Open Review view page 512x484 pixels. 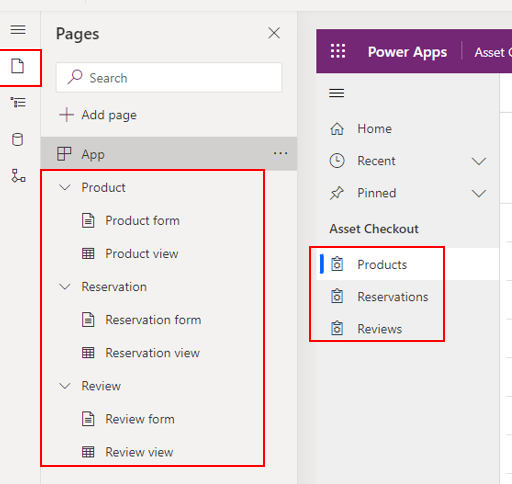[139, 452]
